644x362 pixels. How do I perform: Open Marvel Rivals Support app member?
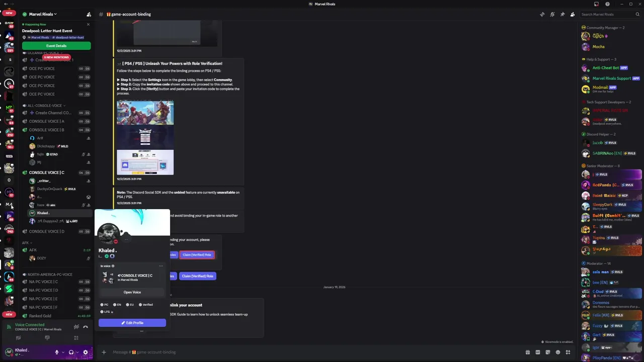611,78
